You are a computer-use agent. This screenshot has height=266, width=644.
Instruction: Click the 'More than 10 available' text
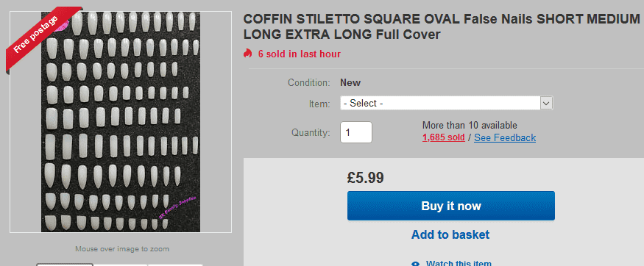tap(470, 125)
